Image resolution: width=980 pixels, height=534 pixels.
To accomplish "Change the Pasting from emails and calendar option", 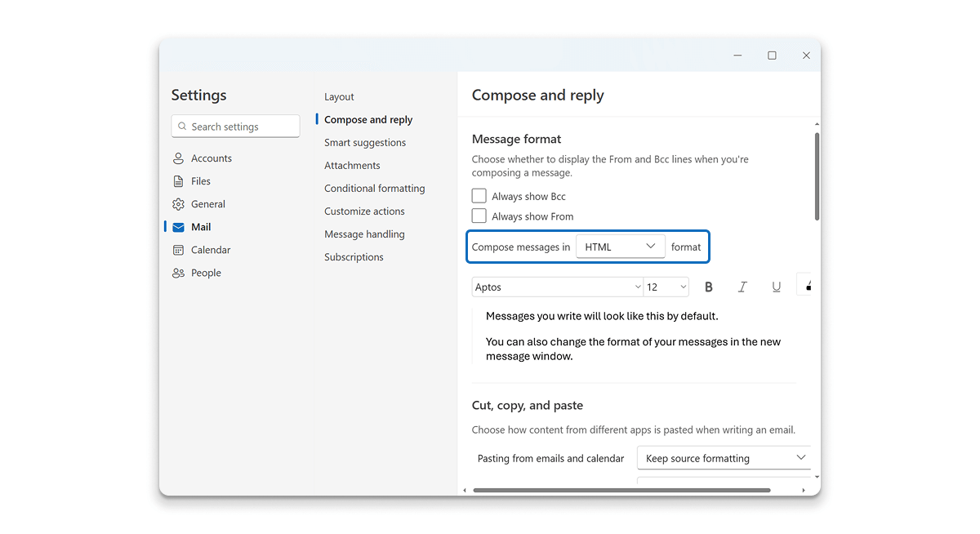I will [724, 458].
